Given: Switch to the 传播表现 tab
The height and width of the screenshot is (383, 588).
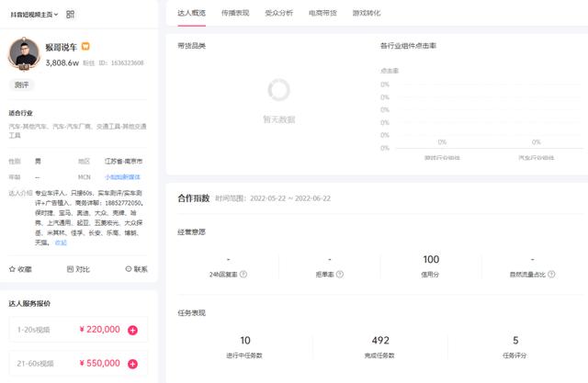Looking at the screenshot, I should (235, 13).
